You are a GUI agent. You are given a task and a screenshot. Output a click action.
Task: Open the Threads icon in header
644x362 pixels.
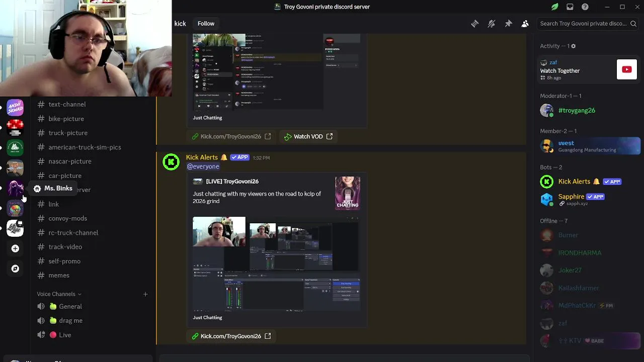tap(474, 24)
